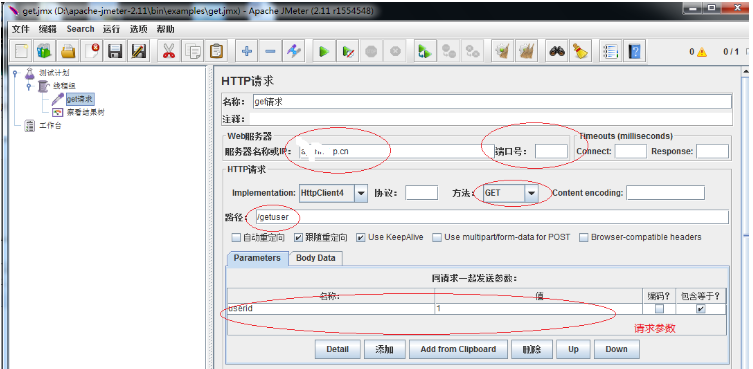This screenshot has height=369, width=753.
Task: Collapse the 线程组 tree node
Action: coord(29,86)
